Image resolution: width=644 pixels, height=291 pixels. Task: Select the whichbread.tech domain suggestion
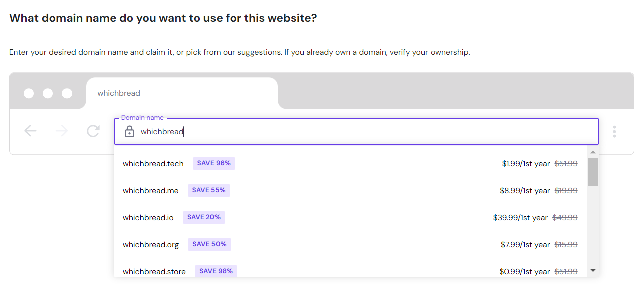point(153,163)
